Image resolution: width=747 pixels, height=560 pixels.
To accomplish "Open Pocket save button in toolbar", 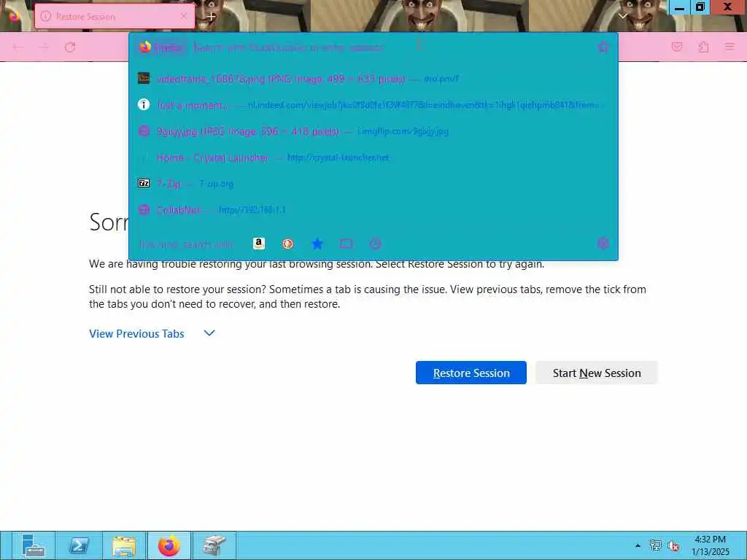I will click(x=677, y=47).
